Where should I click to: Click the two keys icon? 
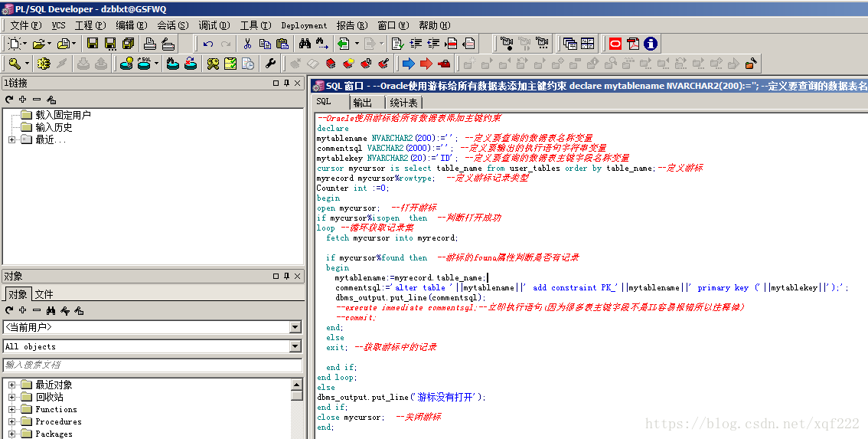click(x=213, y=64)
